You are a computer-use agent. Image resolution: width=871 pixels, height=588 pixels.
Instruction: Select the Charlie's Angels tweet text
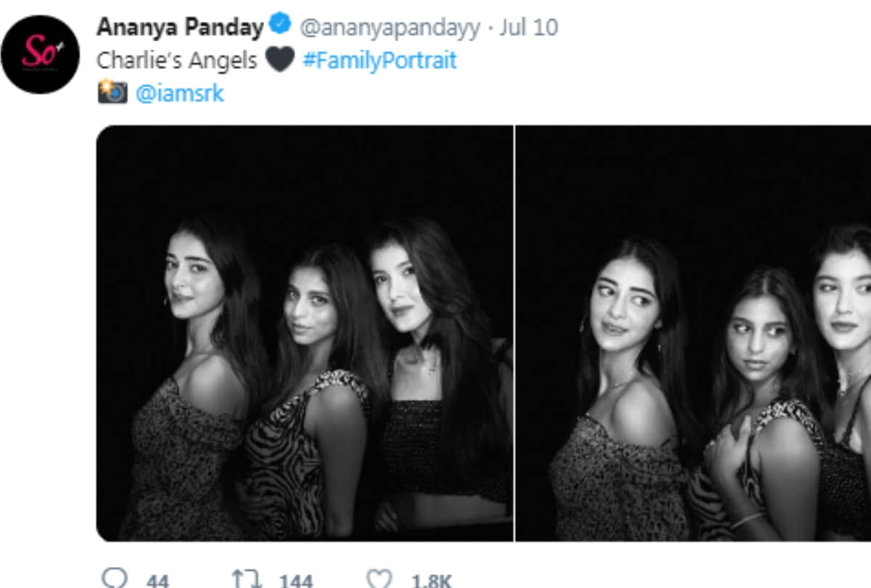(177, 60)
